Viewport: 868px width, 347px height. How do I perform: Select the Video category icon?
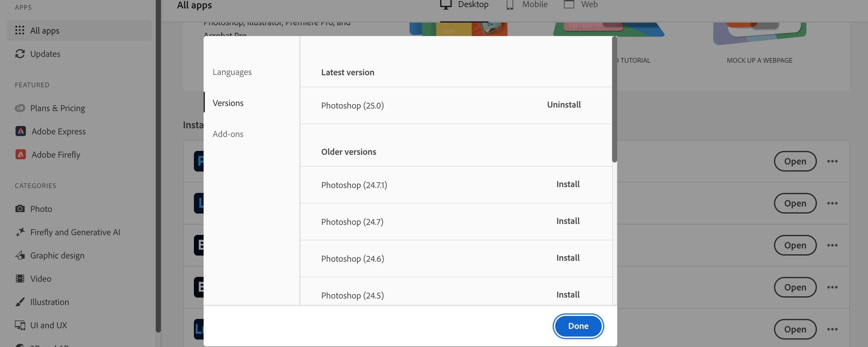(20, 278)
